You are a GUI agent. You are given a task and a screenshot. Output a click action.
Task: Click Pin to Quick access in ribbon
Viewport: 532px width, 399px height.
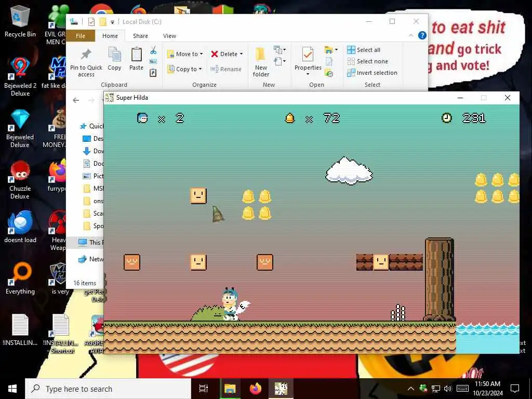[86, 63]
